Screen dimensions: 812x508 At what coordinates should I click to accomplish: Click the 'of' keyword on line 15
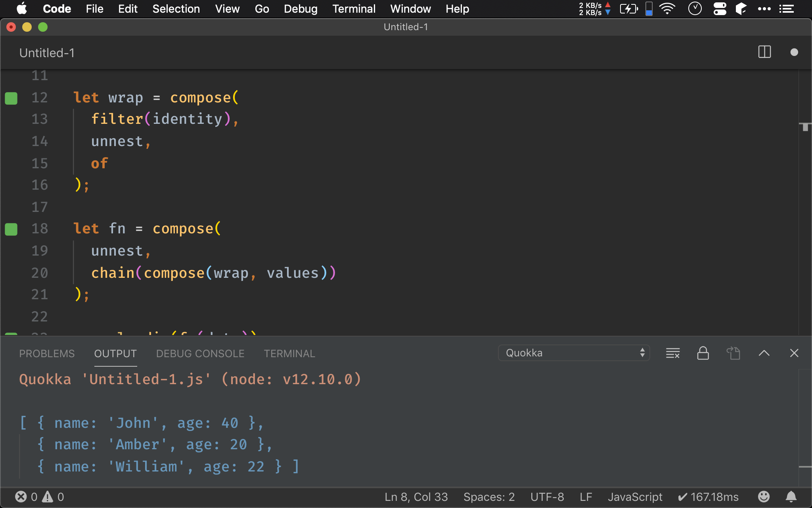pos(100,164)
